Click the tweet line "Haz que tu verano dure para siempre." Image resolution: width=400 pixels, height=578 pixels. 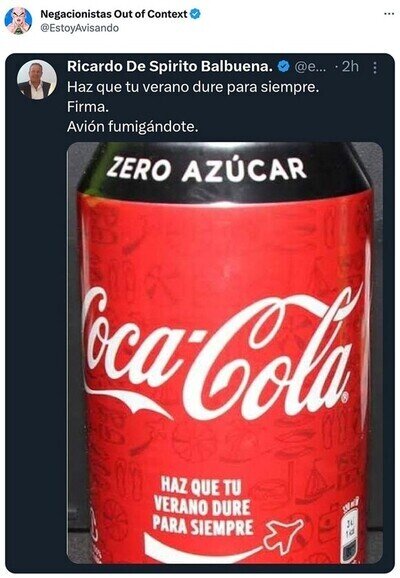click(193, 87)
